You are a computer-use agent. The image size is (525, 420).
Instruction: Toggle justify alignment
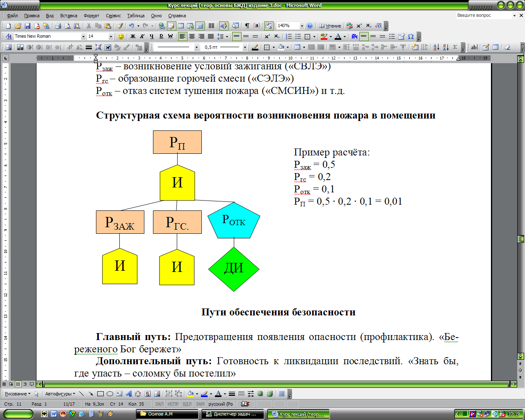click(x=211, y=37)
